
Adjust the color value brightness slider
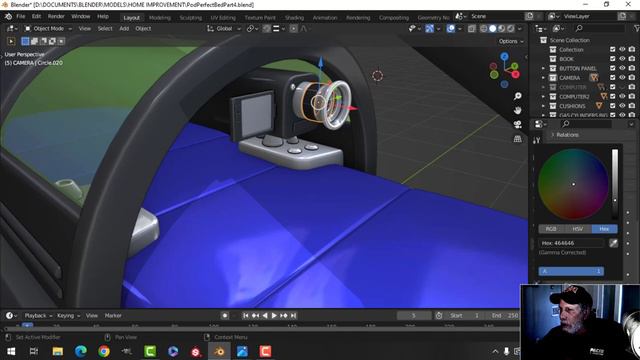[615, 184]
